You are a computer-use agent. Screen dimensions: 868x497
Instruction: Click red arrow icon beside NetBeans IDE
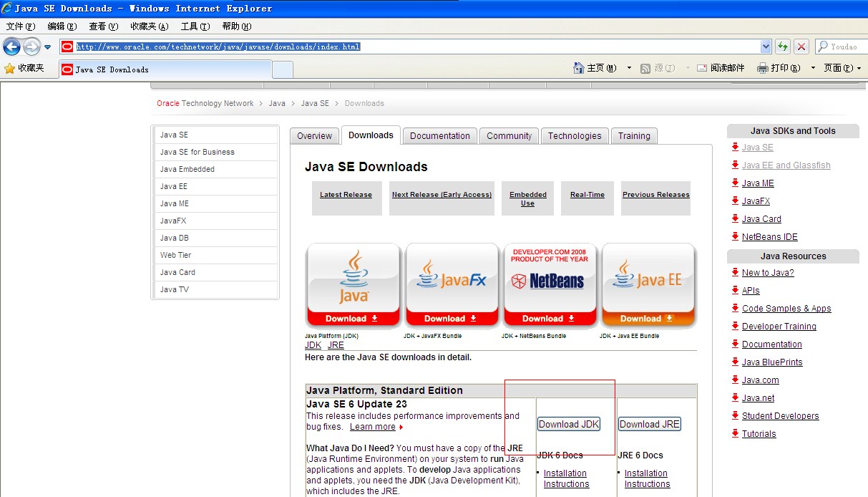[735, 236]
